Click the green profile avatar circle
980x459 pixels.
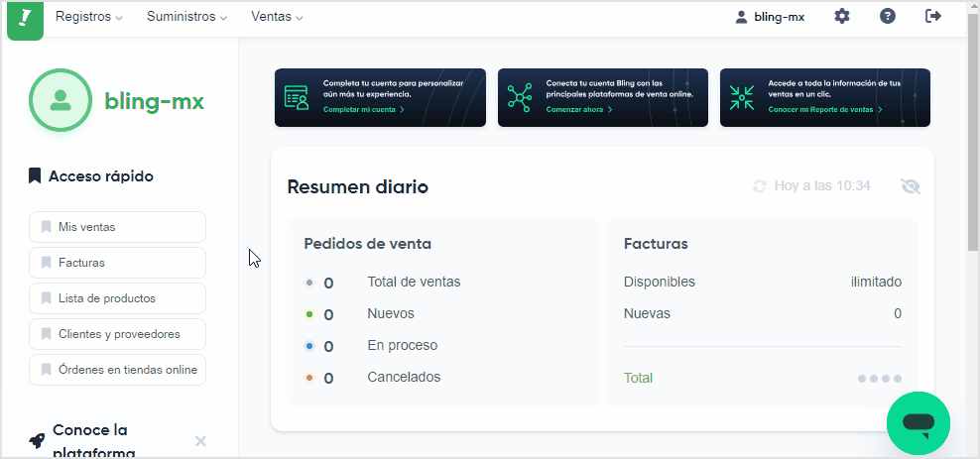coord(61,100)
